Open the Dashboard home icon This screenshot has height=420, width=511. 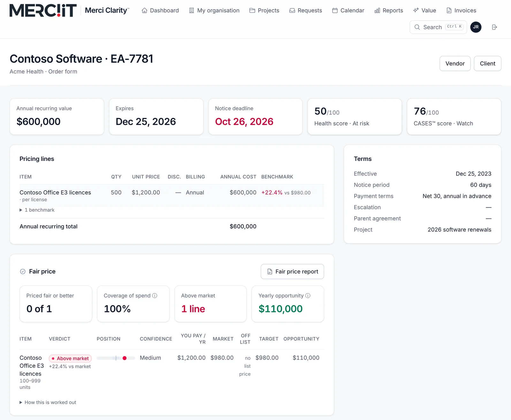point(144,11)
